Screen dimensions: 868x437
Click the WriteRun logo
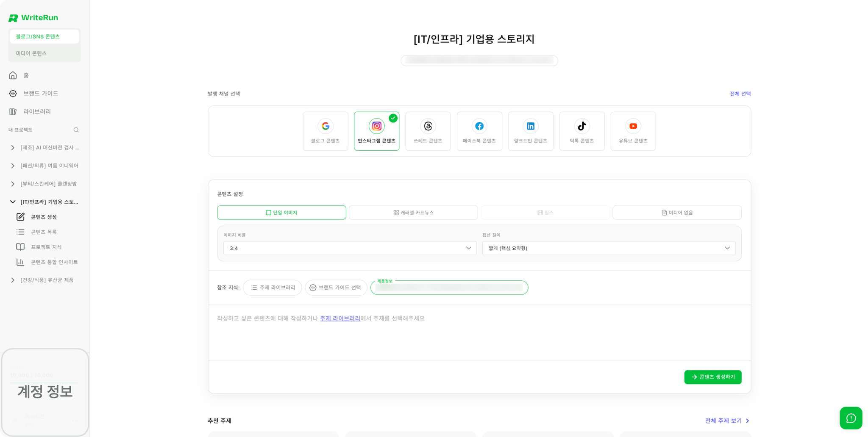pyautogui.click(x=33, y=18)
